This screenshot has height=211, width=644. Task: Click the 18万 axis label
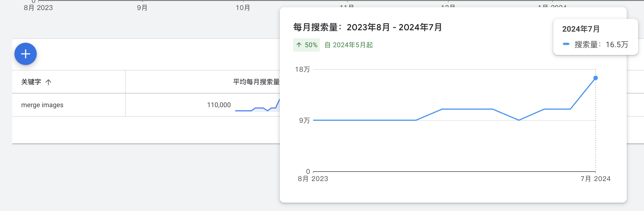pos(303,69)
